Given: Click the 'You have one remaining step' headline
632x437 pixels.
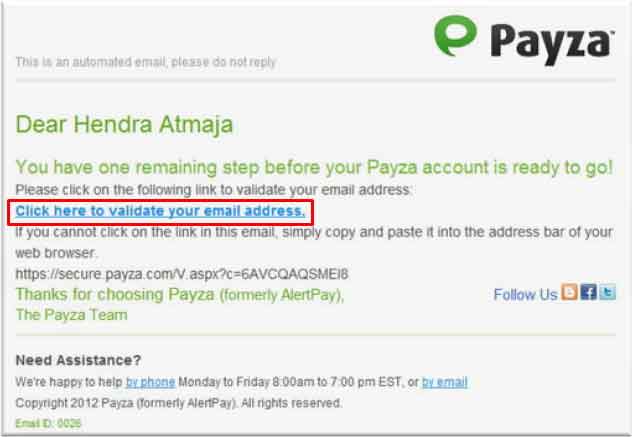Looking at the screenshot, I should [x=314, y=167].
